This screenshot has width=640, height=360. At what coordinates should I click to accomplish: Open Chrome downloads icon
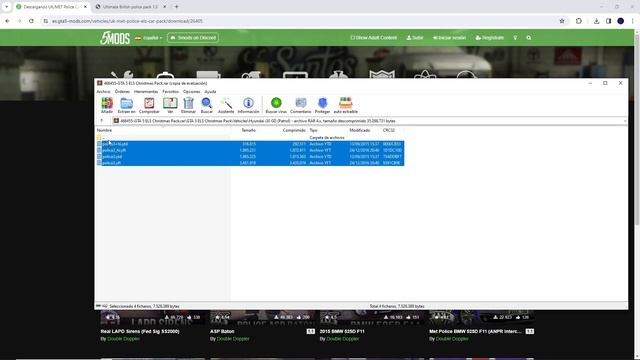pos(596,21)
